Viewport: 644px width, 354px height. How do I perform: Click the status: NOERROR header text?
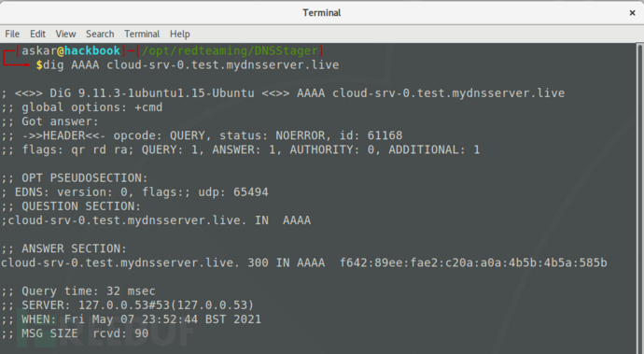tap(273, 135)
